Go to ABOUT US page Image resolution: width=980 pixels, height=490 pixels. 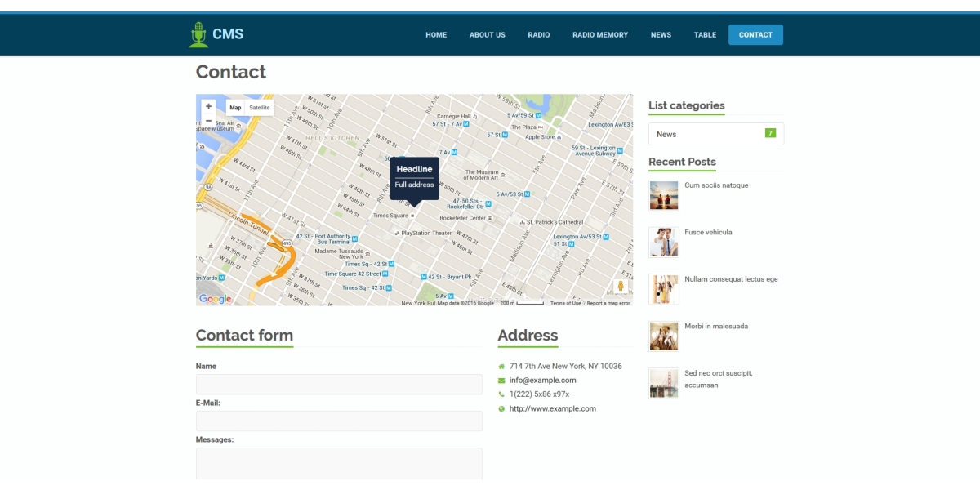pos(488,35)
